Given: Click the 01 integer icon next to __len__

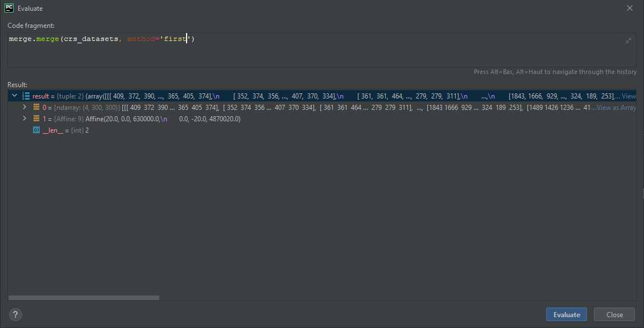Looking at the screenshot, I should click(36, 130).
